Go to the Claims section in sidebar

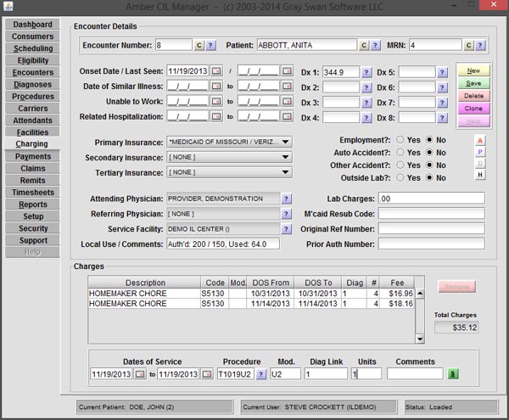33,169
